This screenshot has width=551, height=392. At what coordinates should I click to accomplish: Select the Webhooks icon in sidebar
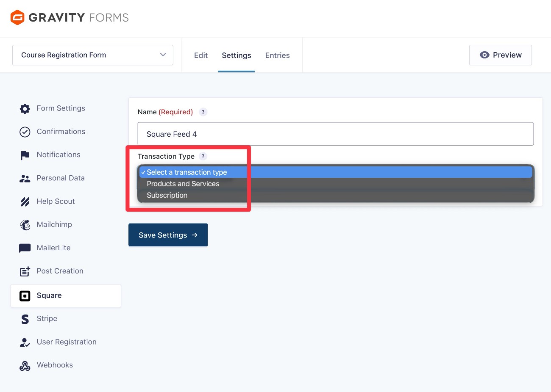(25, 365)
